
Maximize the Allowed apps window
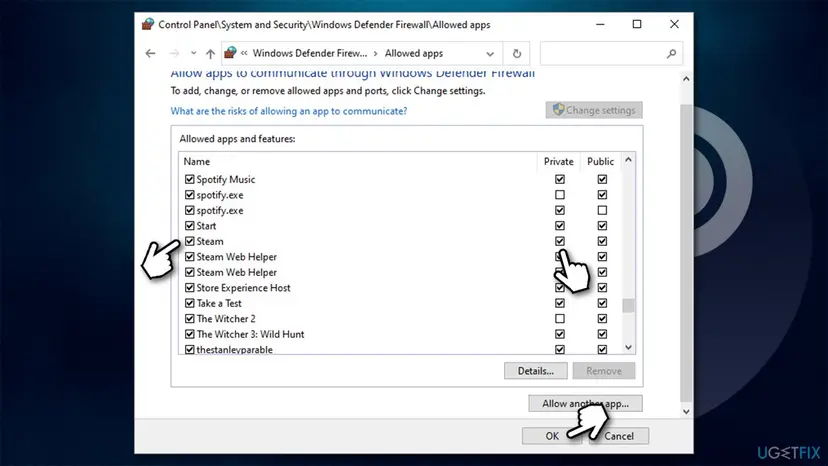pos(637,24)
